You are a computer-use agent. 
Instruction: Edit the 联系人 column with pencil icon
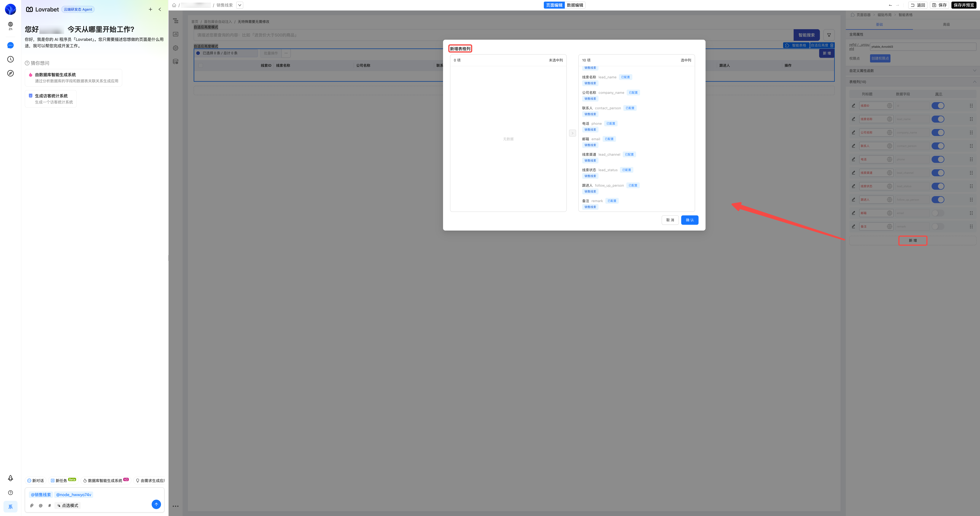tap(853, 146)
